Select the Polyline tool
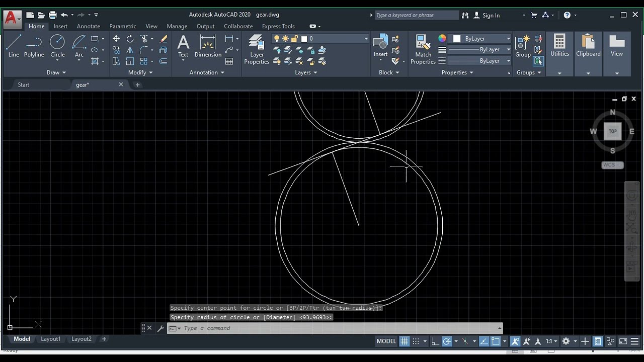Image resolution: width=644 pixels, height=362 pixels. [34, 46]
